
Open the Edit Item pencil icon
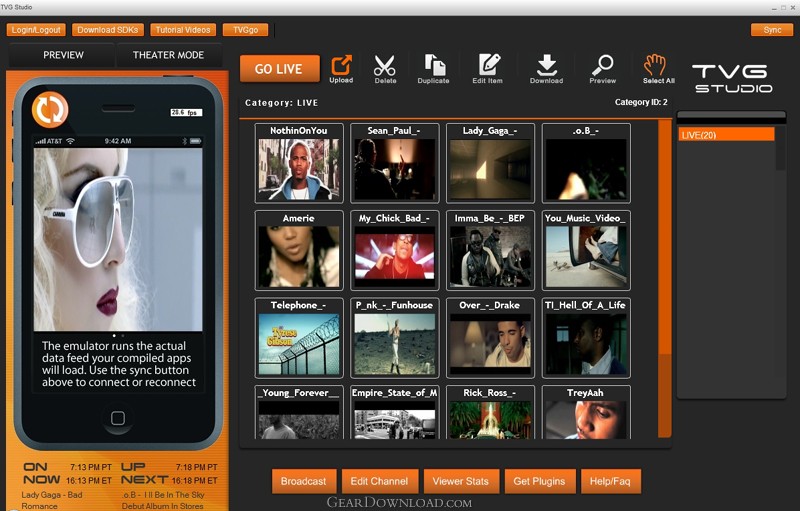[x=487, y=68]
